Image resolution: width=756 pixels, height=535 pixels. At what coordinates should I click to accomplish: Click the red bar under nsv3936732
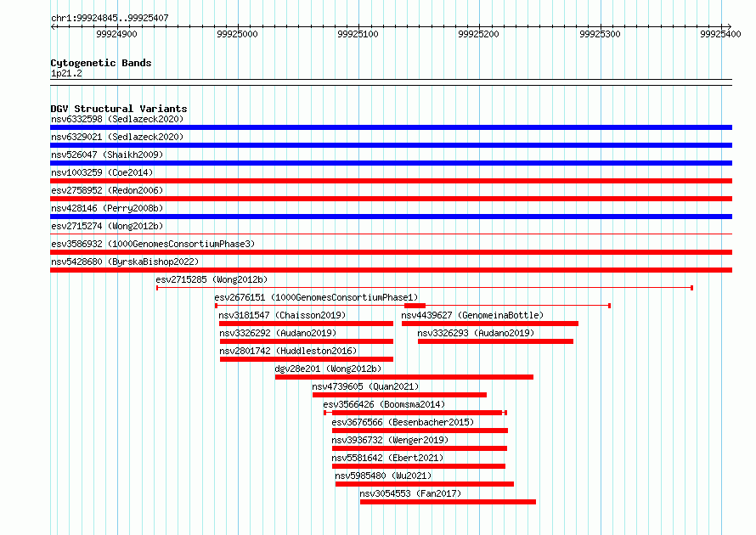[420, 448]
